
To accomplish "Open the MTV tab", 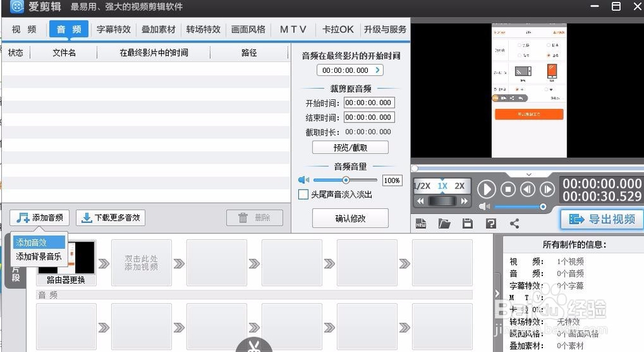I will point(293,29).
